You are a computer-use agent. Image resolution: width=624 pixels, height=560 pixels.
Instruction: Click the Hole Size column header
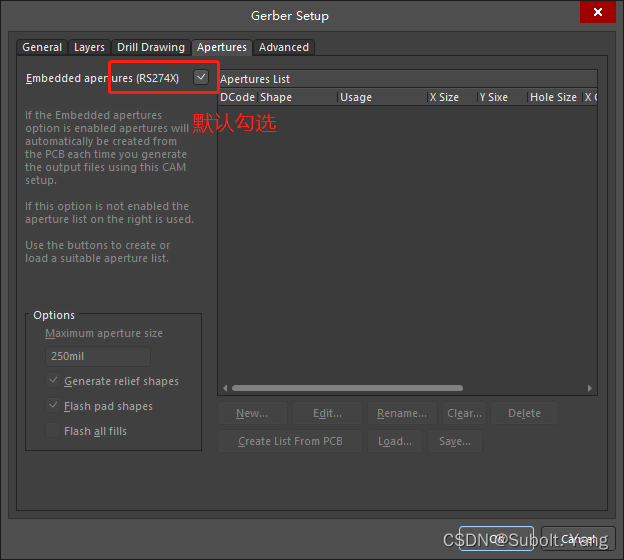click(552, 97)
